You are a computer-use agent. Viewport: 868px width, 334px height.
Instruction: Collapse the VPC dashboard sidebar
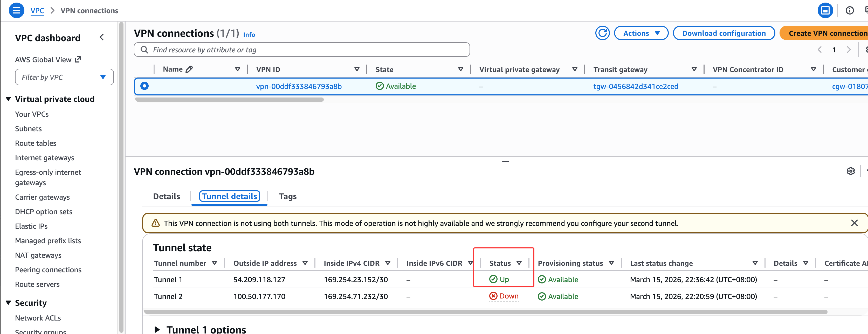(x=102, y=37)
